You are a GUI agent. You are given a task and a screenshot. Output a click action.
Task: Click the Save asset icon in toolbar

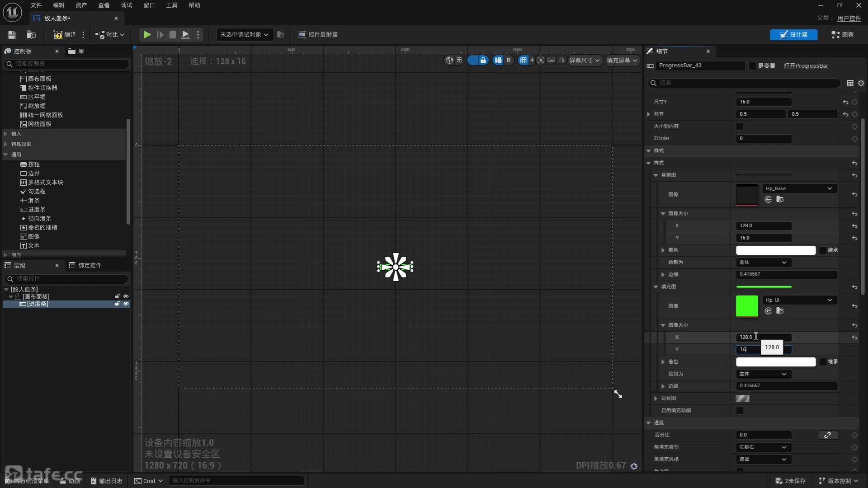[x=12, y=35]
